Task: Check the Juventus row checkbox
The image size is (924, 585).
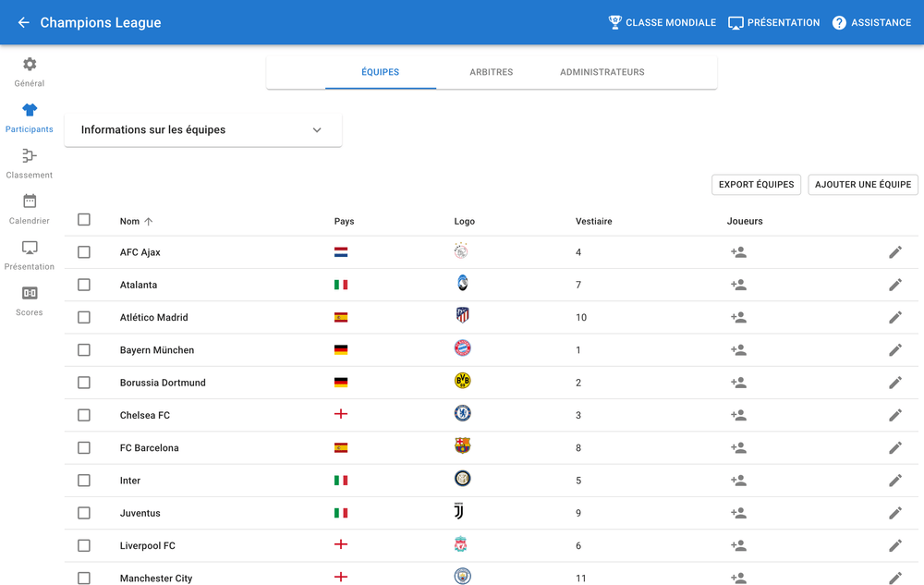Action: (x=84, y=513)
